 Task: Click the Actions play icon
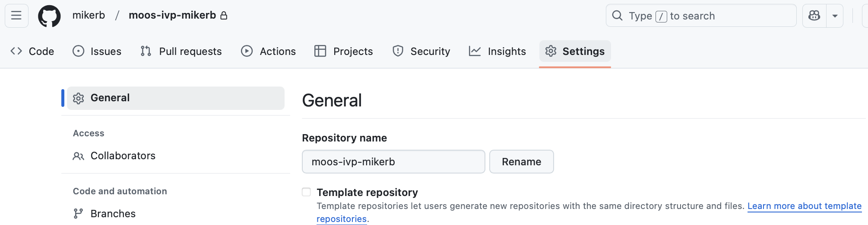(x=247, y=51)
